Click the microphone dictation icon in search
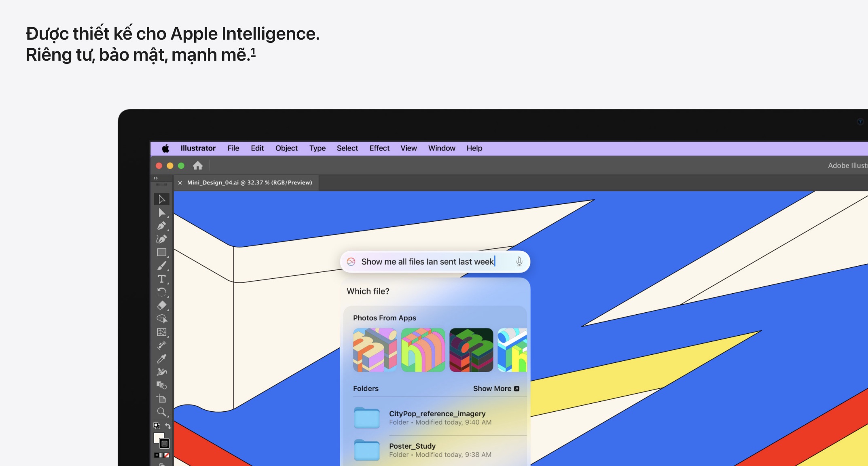The image size is (868, 466). [x=519, y=262]
